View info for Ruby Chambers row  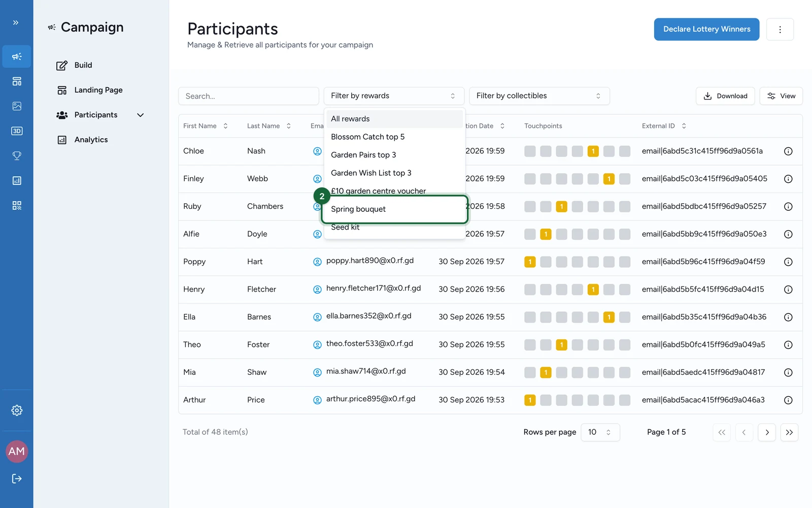click(x=788, y=207)
